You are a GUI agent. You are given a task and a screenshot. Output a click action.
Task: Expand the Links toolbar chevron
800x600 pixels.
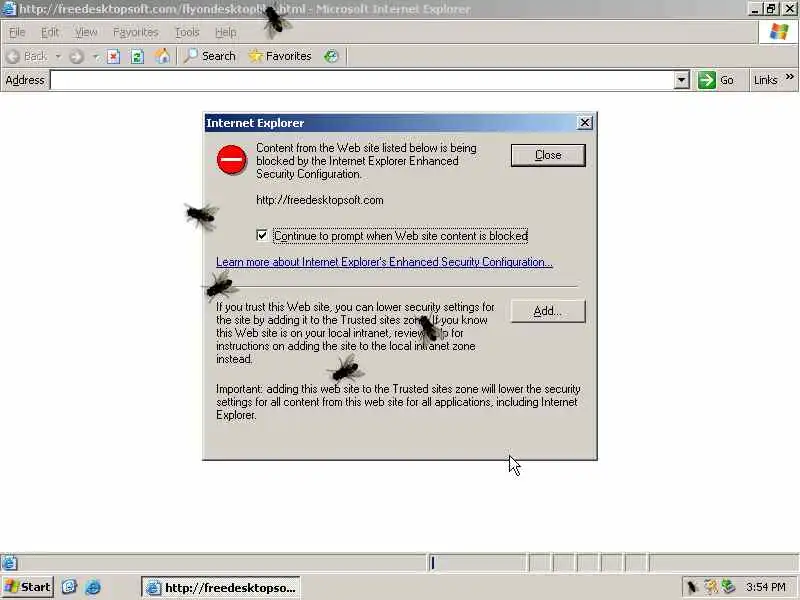790,77
